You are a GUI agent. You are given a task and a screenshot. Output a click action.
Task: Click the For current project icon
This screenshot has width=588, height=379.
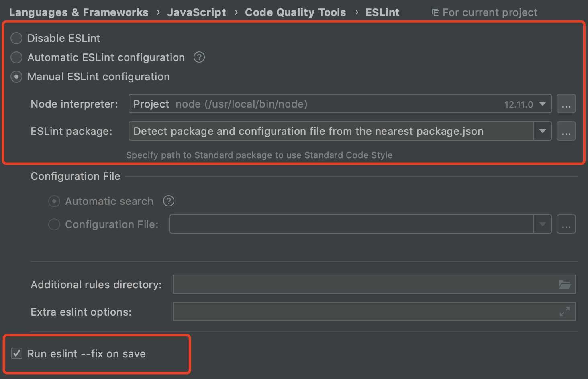pos(435,13)
